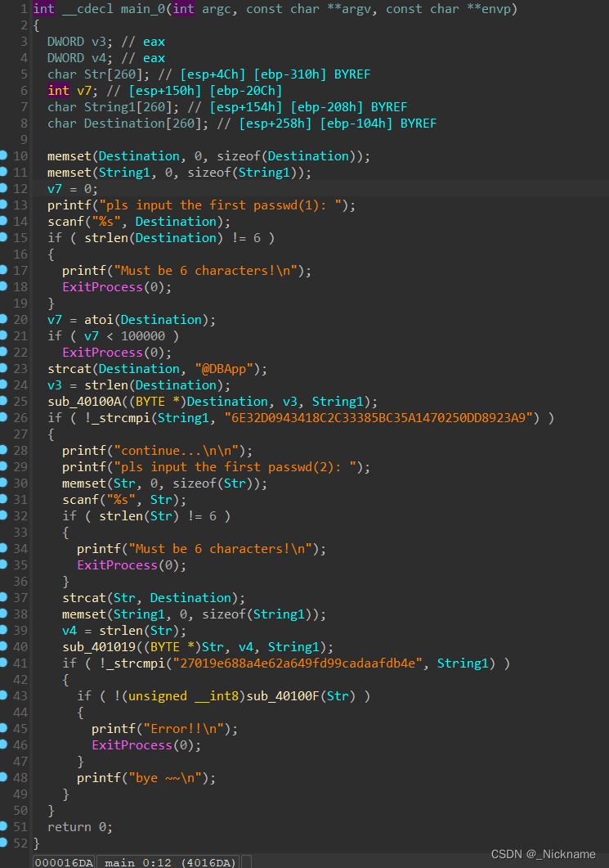The image size is (609, 868).
Task: Click "Must be 6 characters!\n" on line 34
Action: pos(220,549)
